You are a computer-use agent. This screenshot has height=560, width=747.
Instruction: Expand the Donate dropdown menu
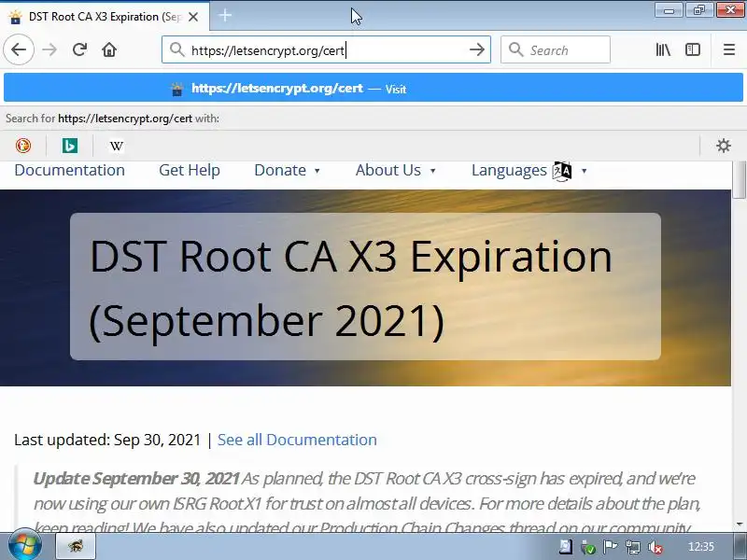(287, 170)
